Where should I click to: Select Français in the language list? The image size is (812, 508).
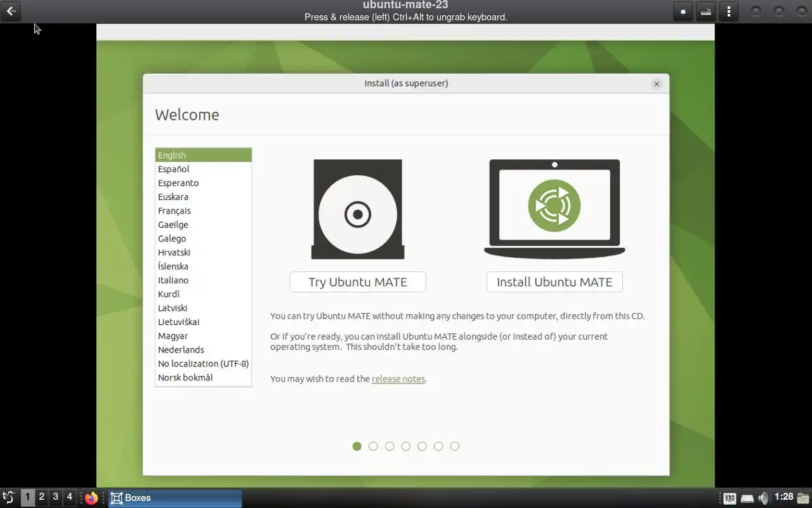pyautogui.click(x=204, y=211)
